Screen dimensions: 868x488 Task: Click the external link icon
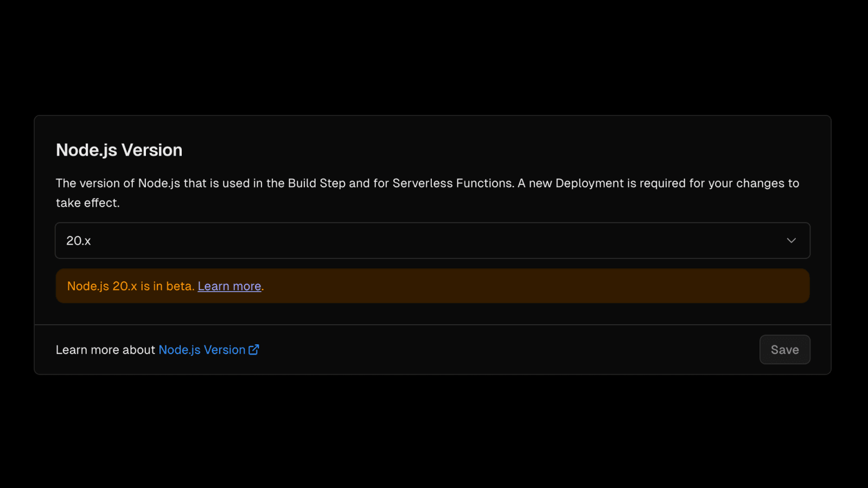(x=253, y=350)
